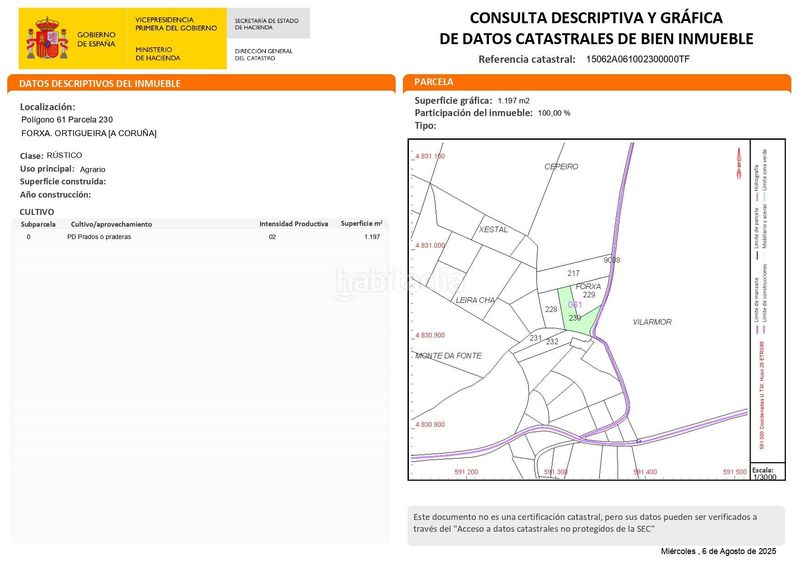The height and width of the screenshot is (565, 800).
Task: Click the 'Agrario' main use value
Action: coord(92,169)
